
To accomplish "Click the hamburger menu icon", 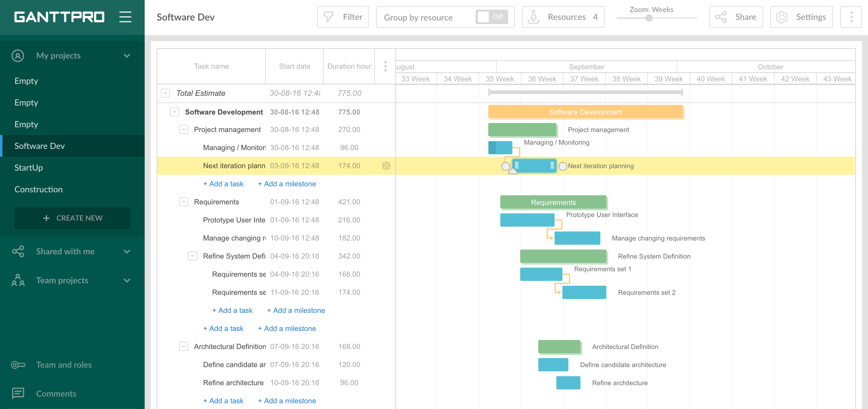I will pyautogui.click(x=125, y=17).
